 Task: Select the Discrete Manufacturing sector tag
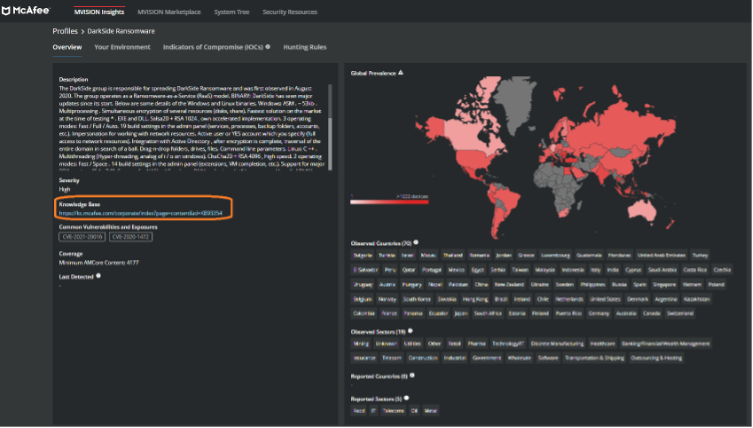pos(557,344)
